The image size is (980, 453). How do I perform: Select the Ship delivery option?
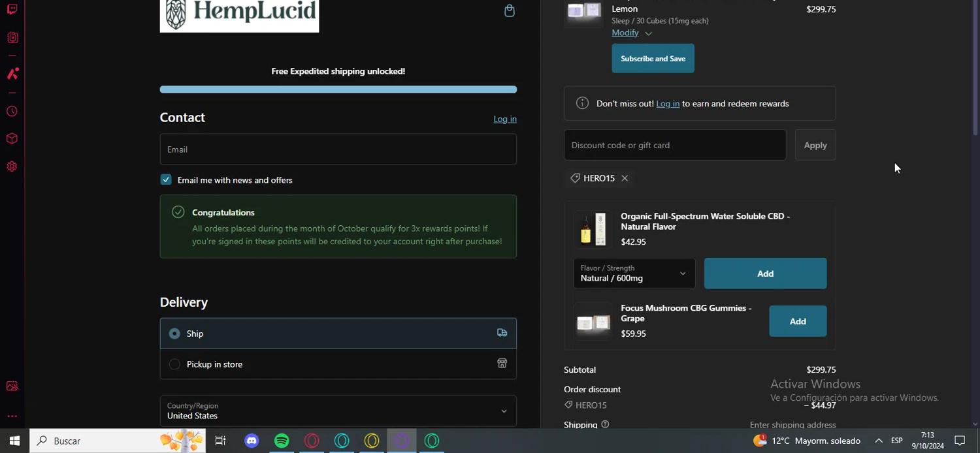(338, 334)
